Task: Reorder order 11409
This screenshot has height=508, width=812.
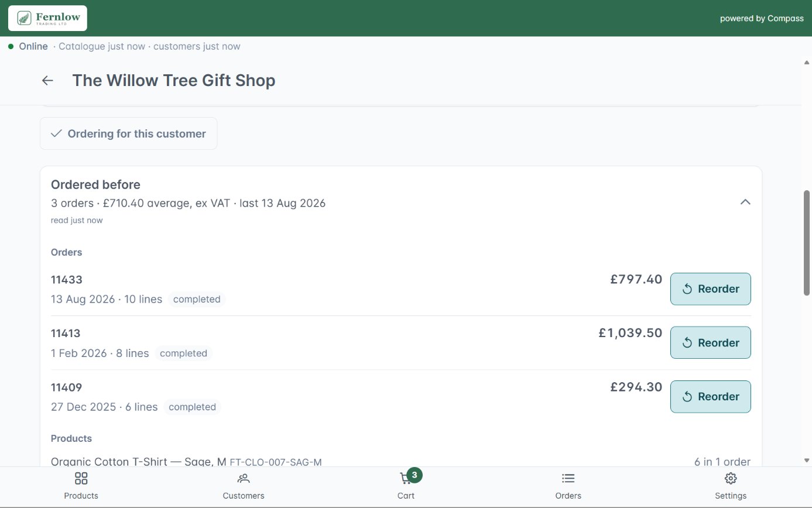Action: 711,396
